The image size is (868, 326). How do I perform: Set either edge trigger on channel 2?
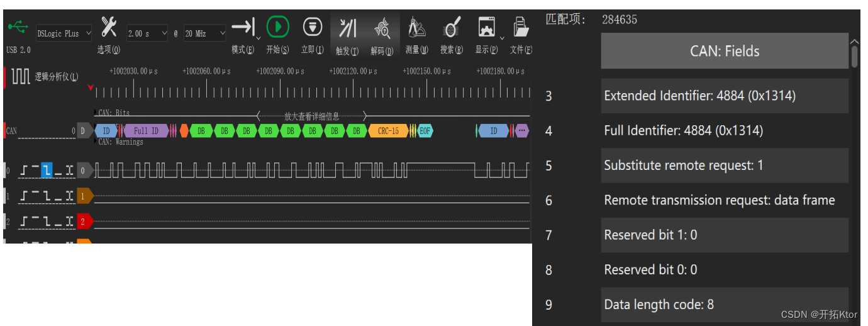coord(69,221)
